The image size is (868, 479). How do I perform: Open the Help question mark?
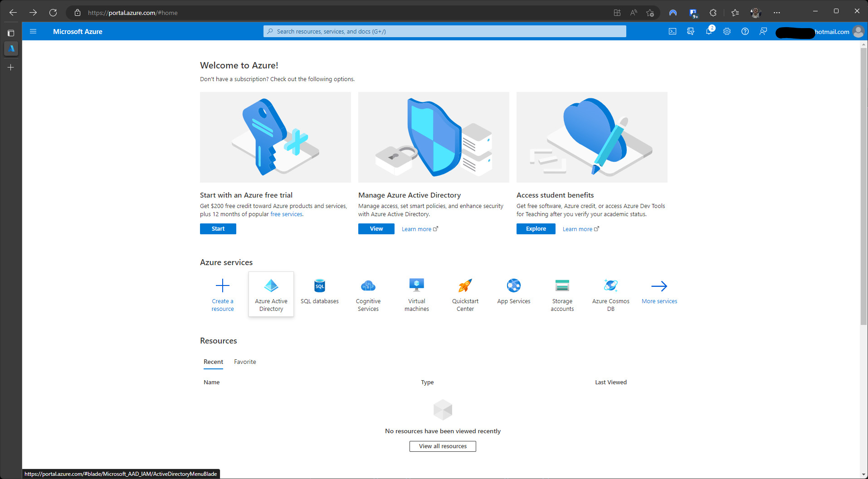(745, 31)
